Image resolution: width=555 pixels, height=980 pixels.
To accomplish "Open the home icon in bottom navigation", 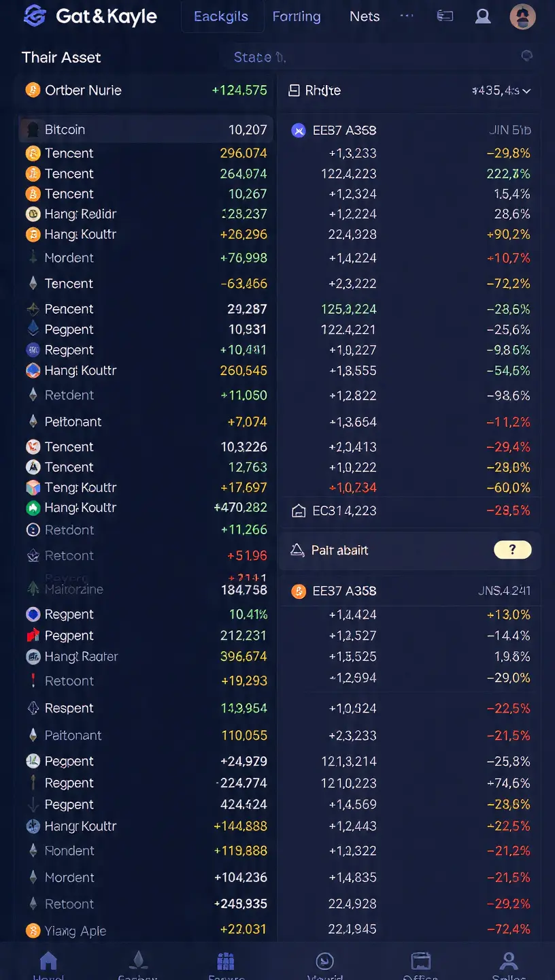I will [48, 961].
